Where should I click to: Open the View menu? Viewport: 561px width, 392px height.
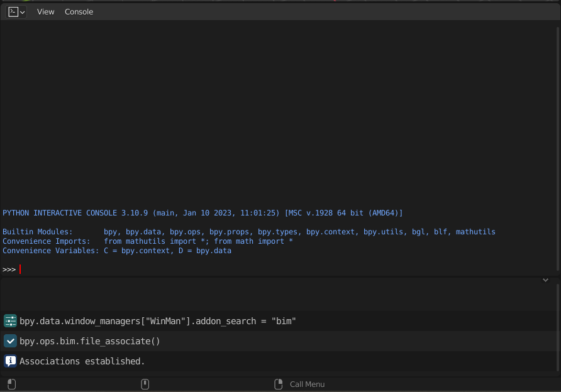pyautogui.click(x=45, y=11)
